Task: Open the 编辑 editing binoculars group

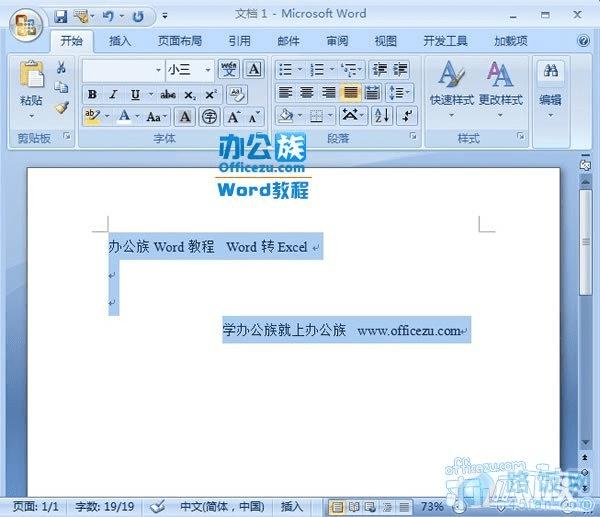Action: [550, 89]
